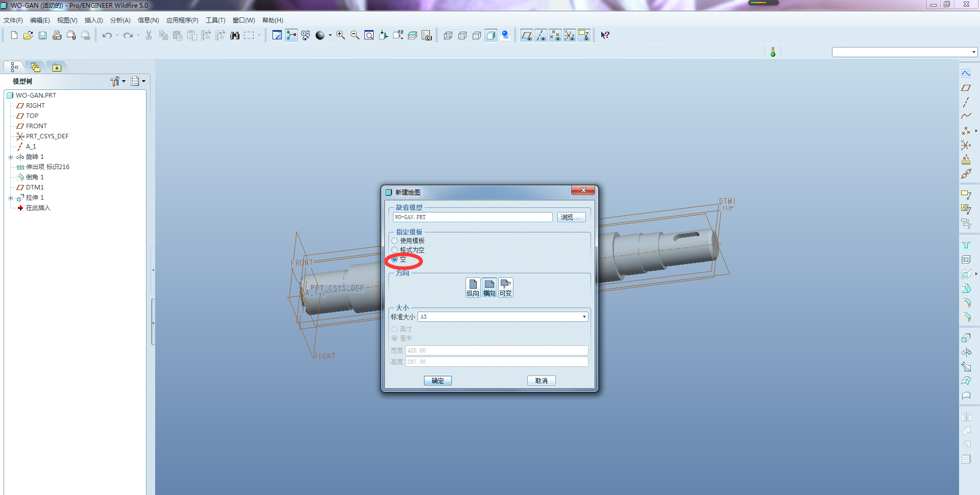Image resolution: width=980 pixels, height=495 pixels.
Task: Open the undo history dropdown arrow
Action: pyautogui.click(x=117, y=35)
